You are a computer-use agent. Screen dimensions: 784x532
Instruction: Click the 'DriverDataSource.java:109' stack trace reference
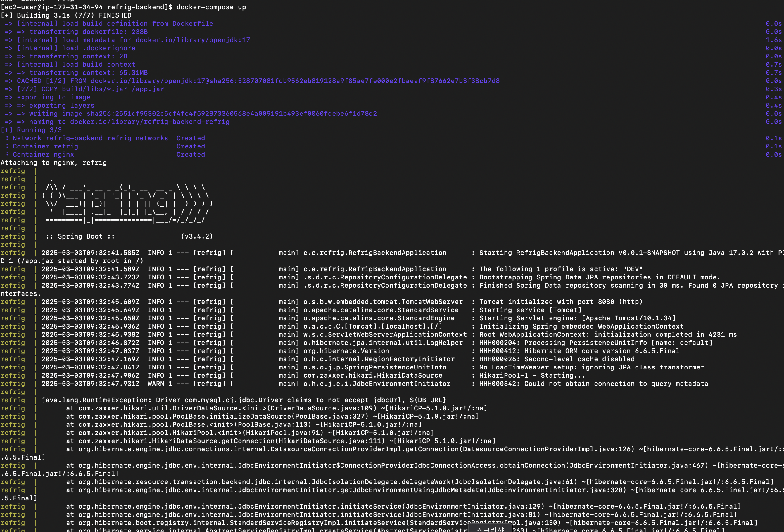pyautogui.click(x=322, y=408)
